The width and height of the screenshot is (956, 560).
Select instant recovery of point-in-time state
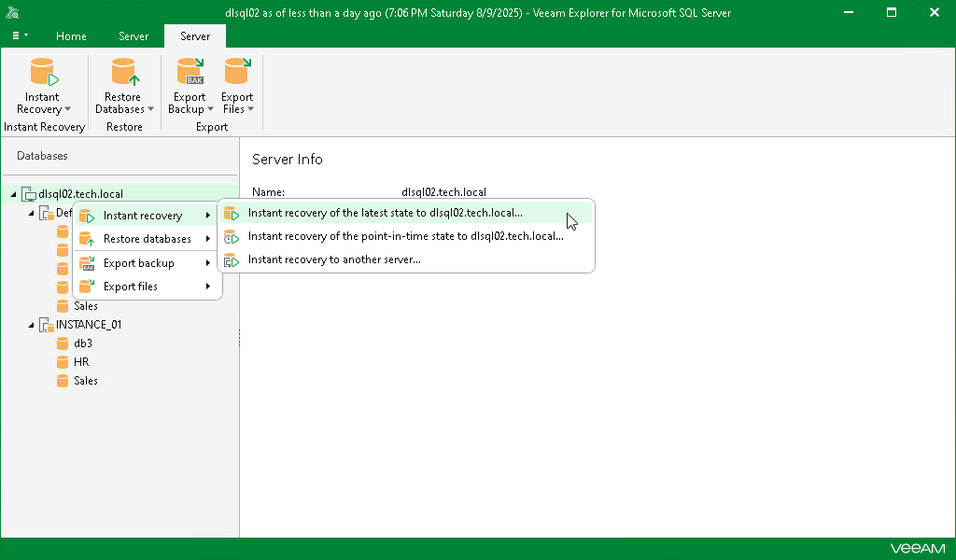coord(406,236)
